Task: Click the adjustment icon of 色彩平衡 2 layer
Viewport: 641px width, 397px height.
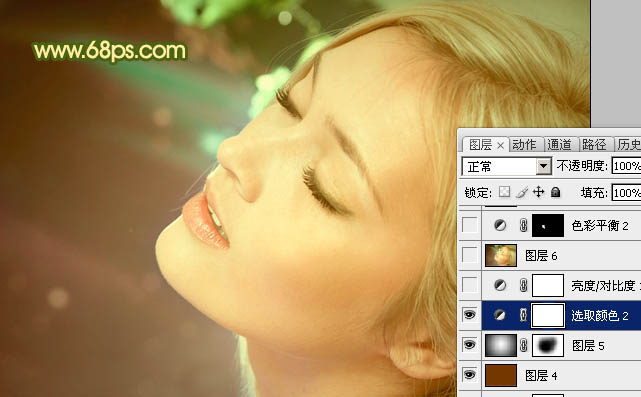Action: (x=500, y=225)
